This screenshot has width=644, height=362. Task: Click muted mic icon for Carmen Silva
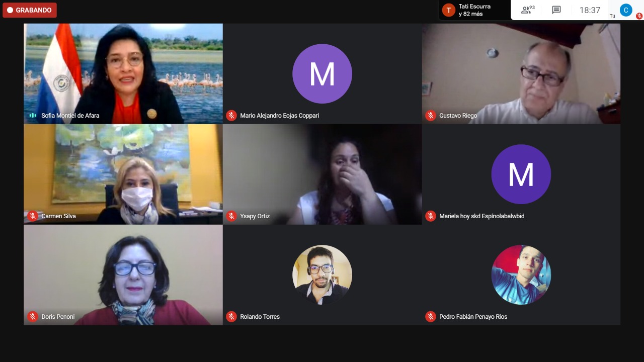pos(33,216)
